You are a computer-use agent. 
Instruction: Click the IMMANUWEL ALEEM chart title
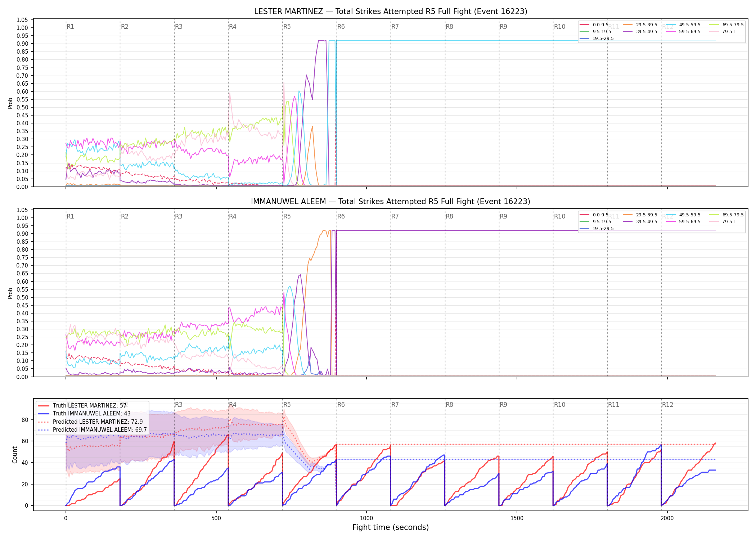coord(391,202)
